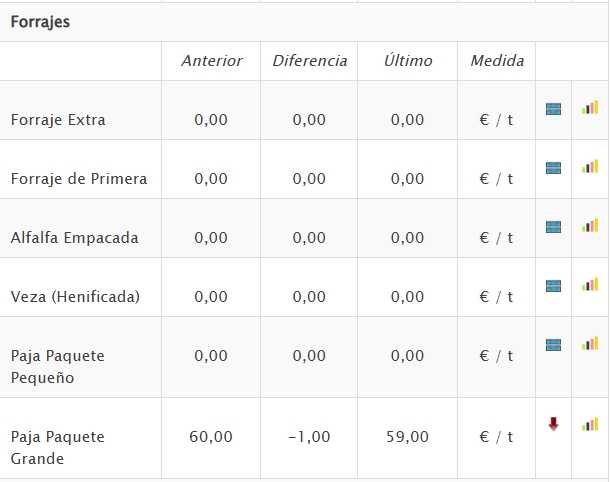Image resolution: width=610 pixels, height=482 pixels.
Task: Open the chart icon for Paja Paquete Grande
Action: point(590,424)
